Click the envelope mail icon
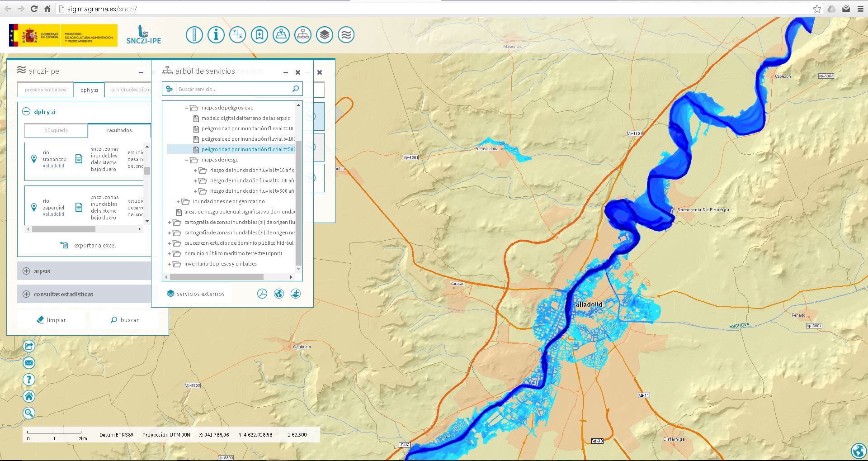 [29, 363]
